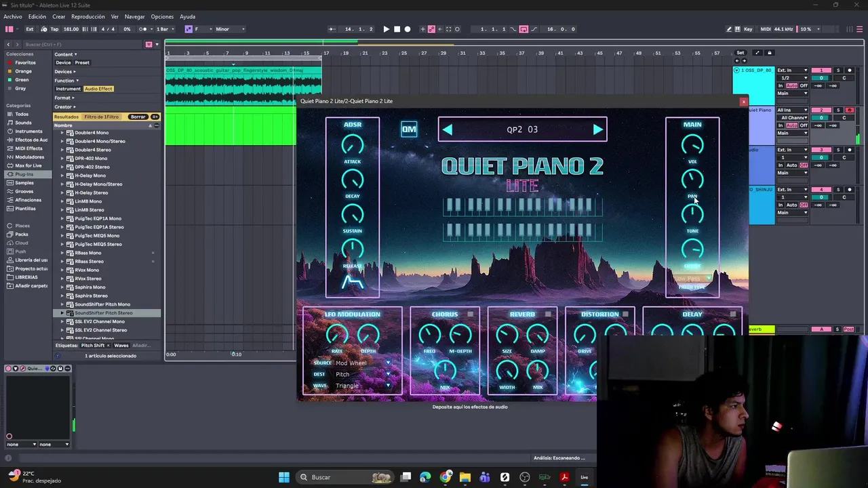This screenshot has height=488, width=868.
Task: Open Packs under Places
Action: 22,235
